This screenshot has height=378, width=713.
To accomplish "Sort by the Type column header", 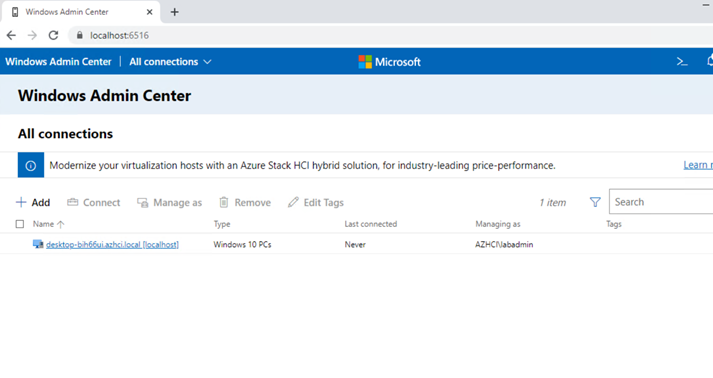I will 222,224.
